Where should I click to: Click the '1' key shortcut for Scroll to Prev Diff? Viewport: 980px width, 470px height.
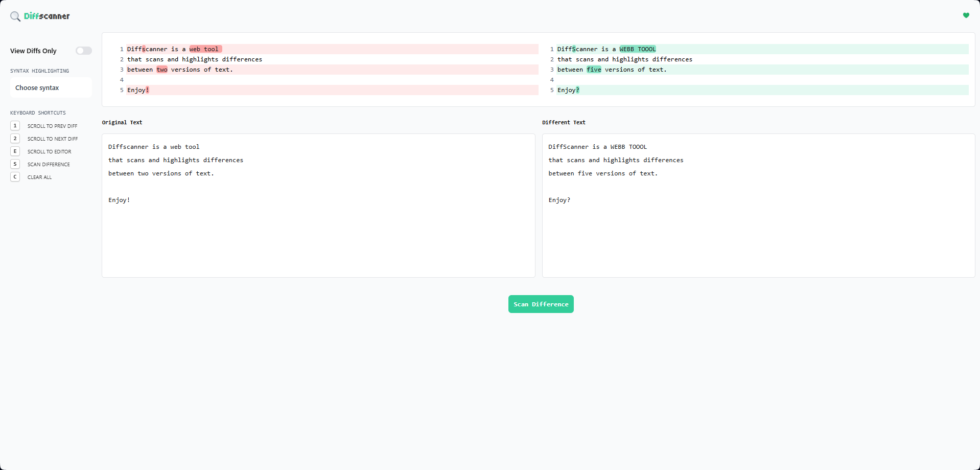point(15,126)
